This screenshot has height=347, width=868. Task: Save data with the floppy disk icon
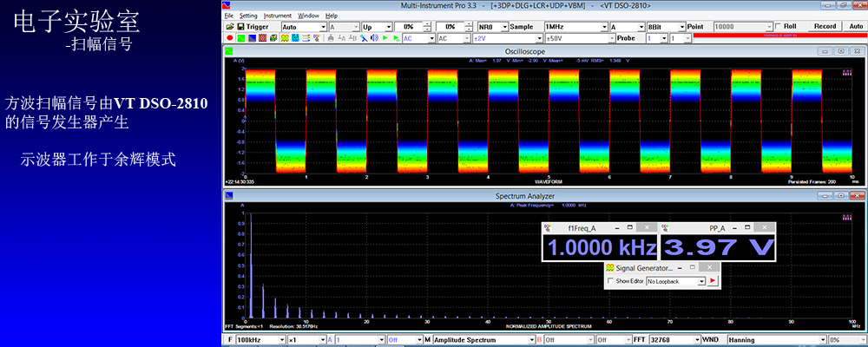pyautogui.click(x=240, y=27)
